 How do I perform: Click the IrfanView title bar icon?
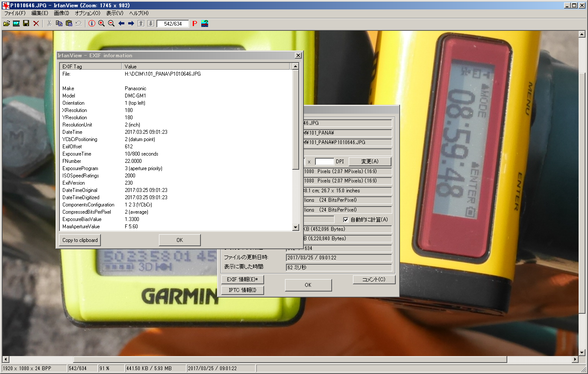[6, 6]
